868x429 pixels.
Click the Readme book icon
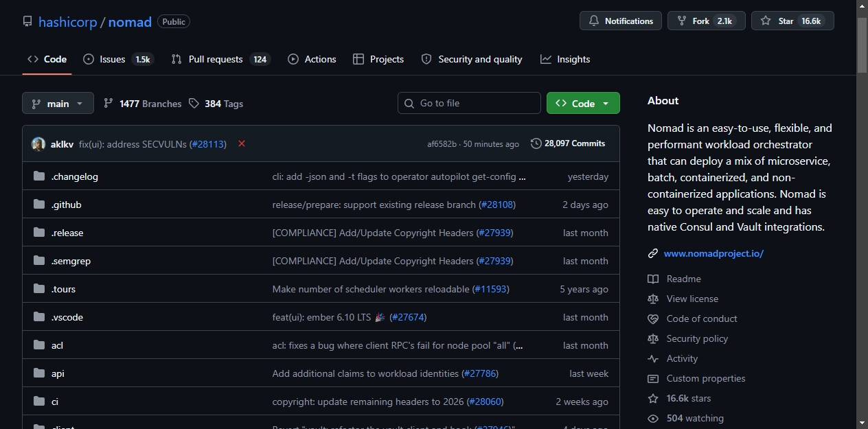click(x=653, y=279)
